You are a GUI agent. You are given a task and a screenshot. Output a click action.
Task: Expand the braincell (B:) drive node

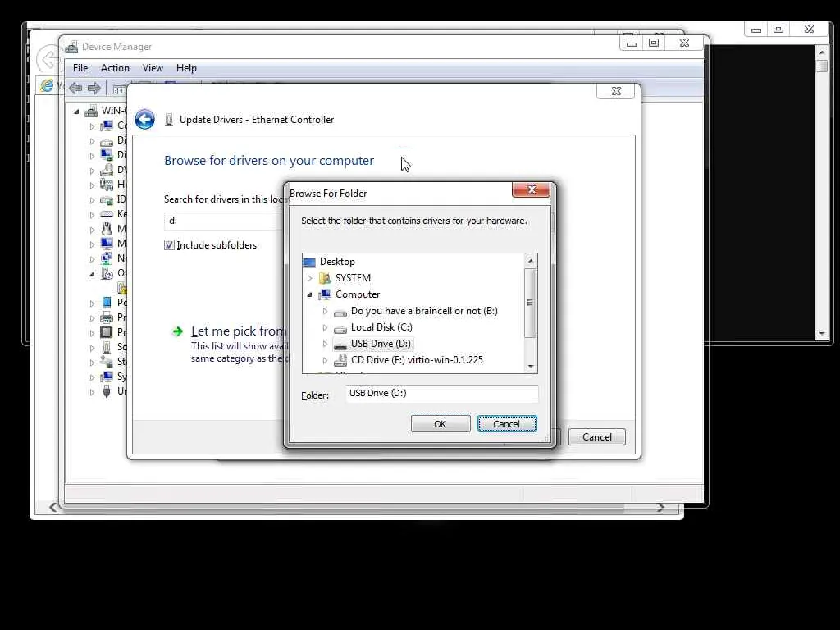pos(325,311)
